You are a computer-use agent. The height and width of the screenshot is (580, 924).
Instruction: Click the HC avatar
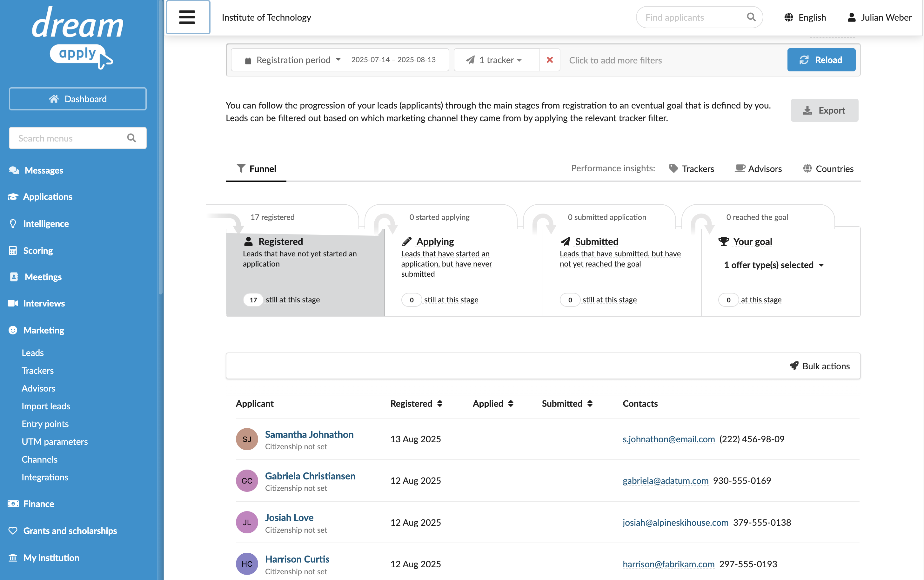pos(247,564)
